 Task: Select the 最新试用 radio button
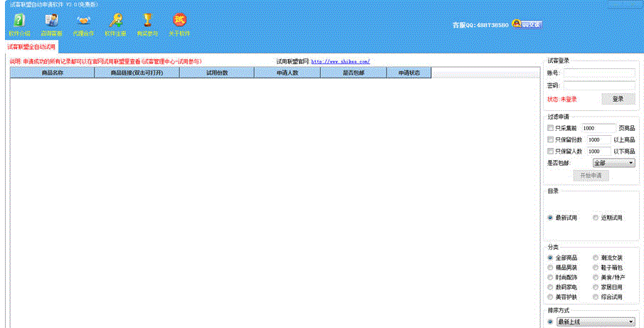550,218
